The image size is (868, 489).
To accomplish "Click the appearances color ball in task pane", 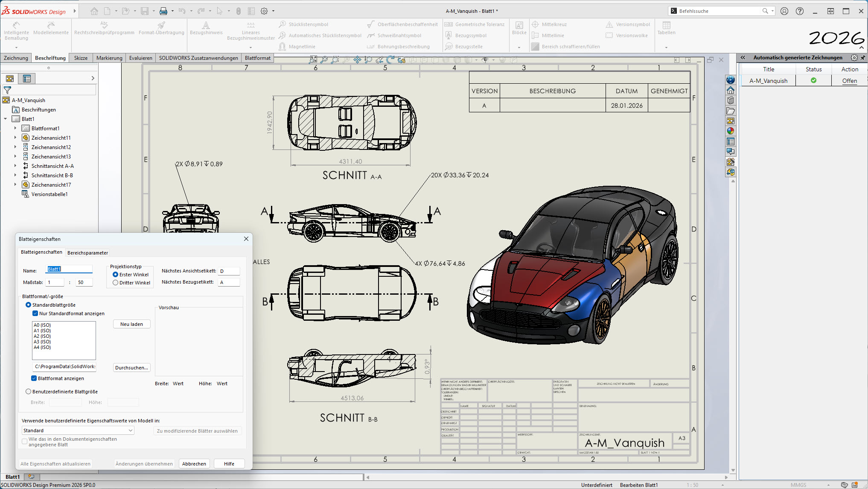I will click(x=731, y=131).
